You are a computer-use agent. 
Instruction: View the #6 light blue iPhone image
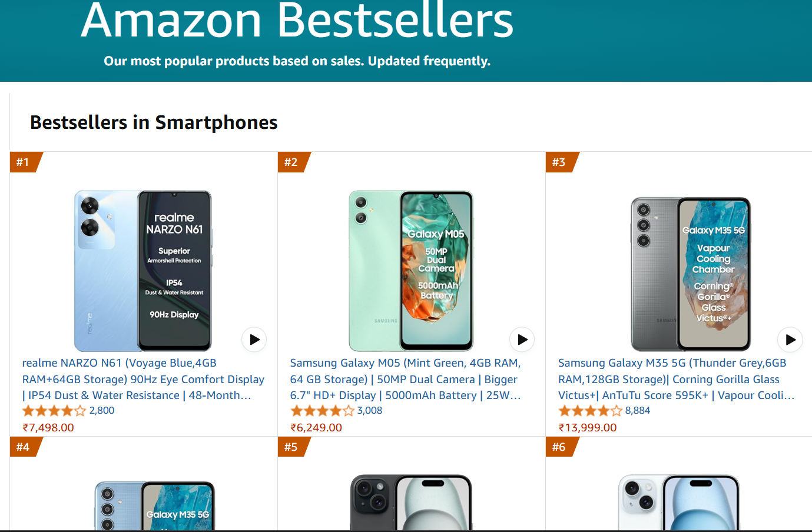coord(679,503)
